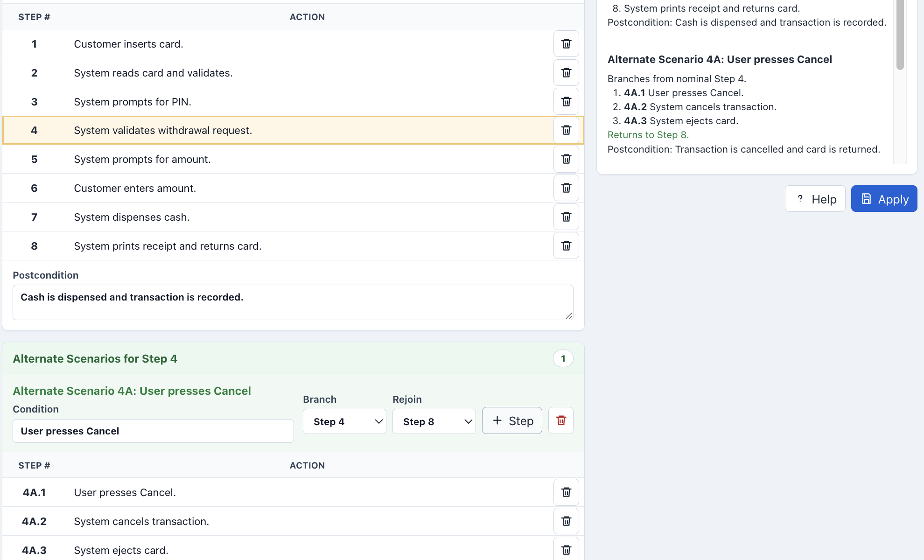Delete step 6 Customer enters amount
Viewport: 924px width, 560px height.
[566, 188]
